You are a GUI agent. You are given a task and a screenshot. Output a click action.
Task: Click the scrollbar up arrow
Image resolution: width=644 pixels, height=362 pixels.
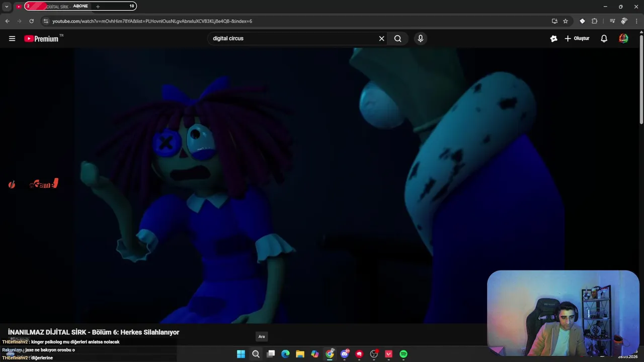pyautogui.click(x=641, y=33)
